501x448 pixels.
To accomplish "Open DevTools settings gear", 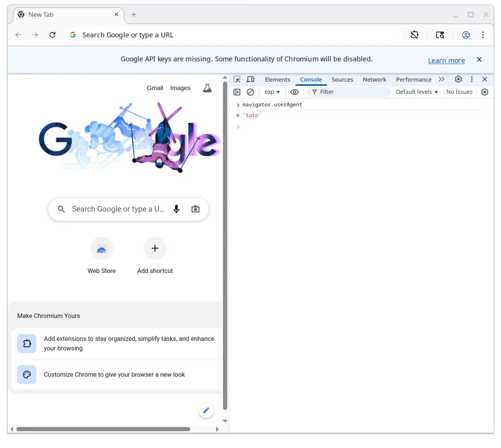I will coord(458,79).
